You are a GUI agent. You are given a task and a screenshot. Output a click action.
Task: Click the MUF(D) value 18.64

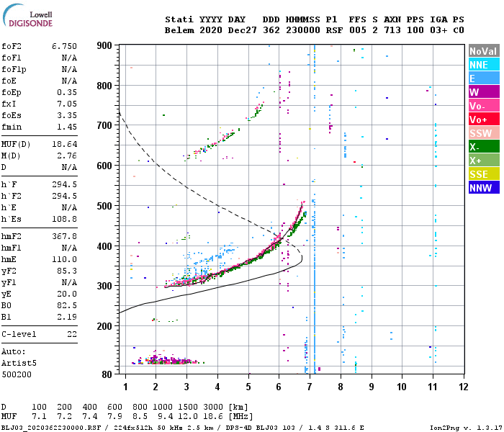[64, 144]
